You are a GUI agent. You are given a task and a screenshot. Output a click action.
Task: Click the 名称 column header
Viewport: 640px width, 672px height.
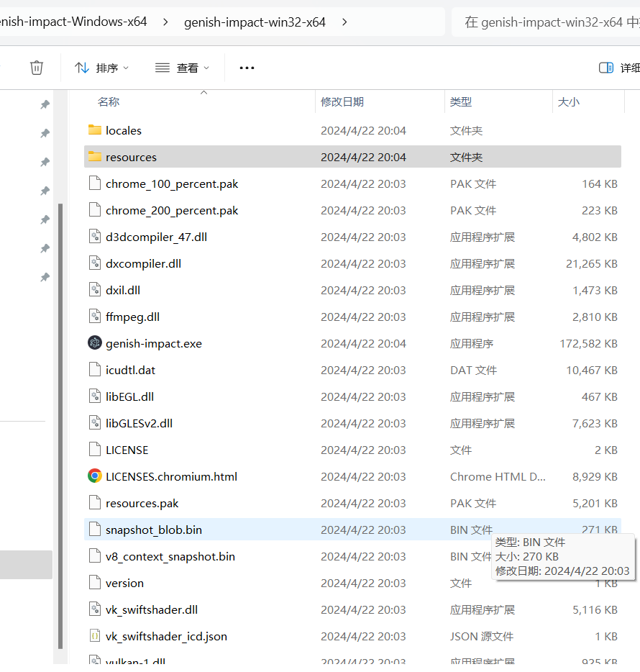109,102
